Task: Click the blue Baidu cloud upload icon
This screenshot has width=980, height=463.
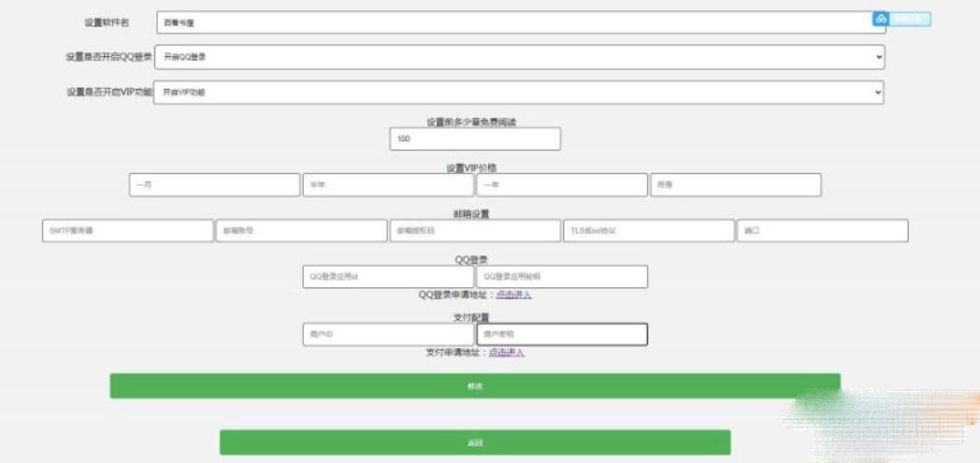Action: tap(879, 20)
